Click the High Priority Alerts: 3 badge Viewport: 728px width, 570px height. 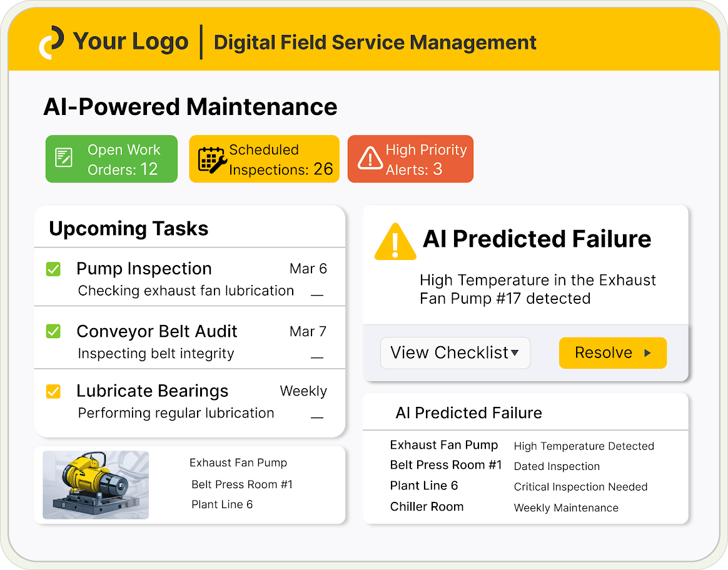pos(410,159)
